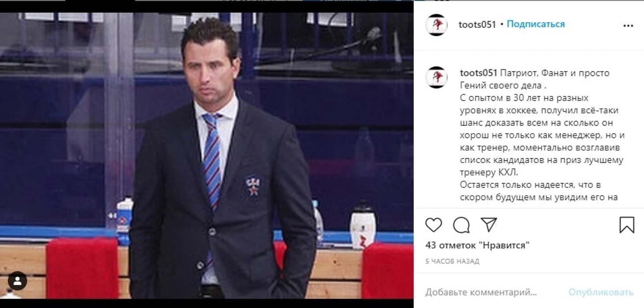Image resolution: width=644 pixels, height=308 pixels.
Task: Click bold toots051 username in caption
Action: pyautogui.click(x=479, y=73)
